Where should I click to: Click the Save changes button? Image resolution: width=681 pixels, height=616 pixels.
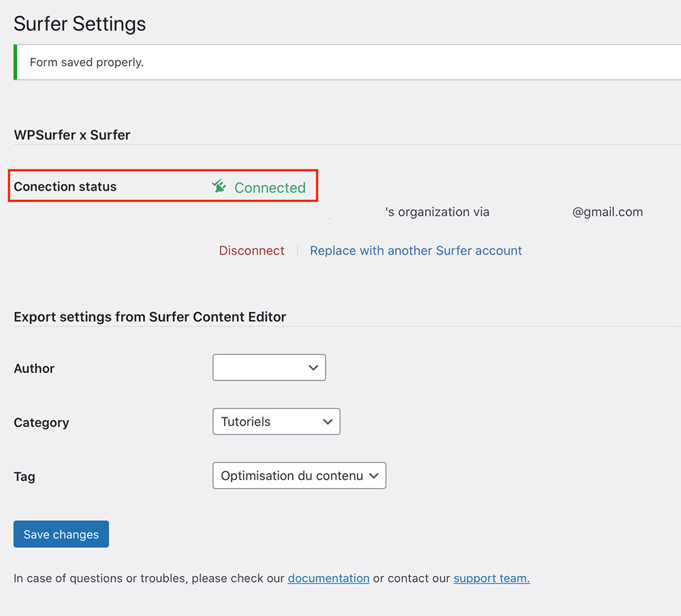pyautogui.click(x=61, y=534)
